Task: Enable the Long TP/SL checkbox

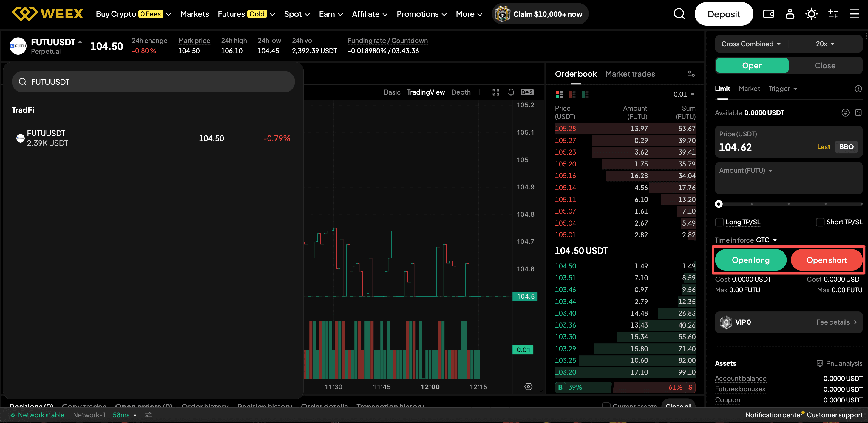Action: tap(719, 222)
